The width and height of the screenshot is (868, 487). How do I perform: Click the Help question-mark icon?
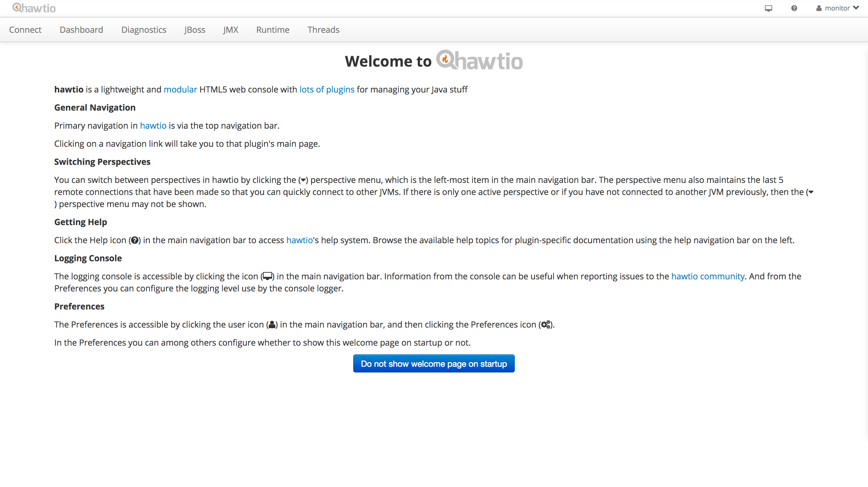pos(794,8)
